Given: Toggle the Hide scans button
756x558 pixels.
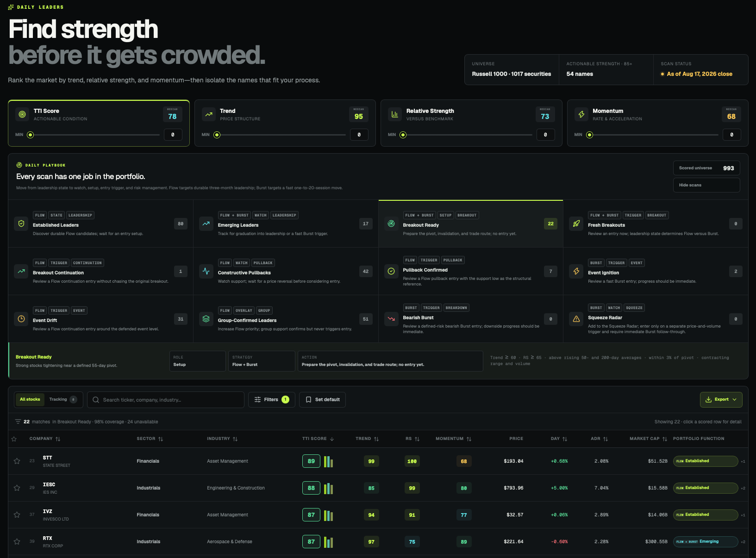Looking at the screenshot, I should (x=706, y=185).
